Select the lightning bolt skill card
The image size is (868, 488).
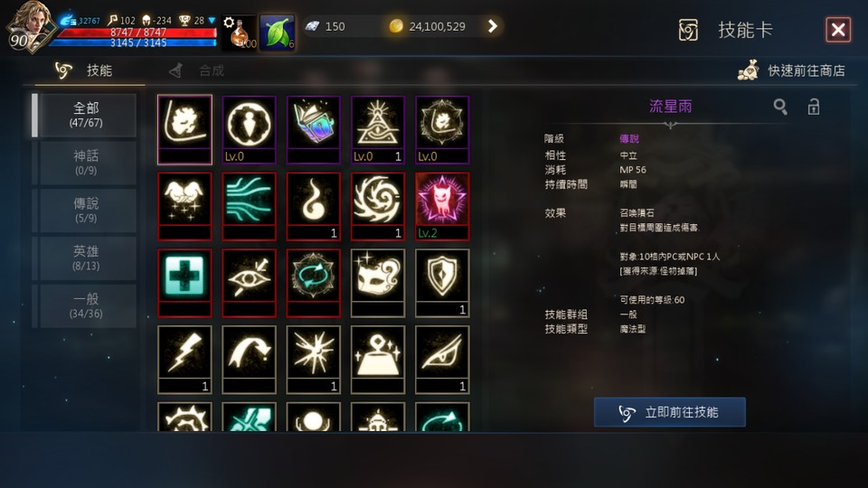point(184,360)
